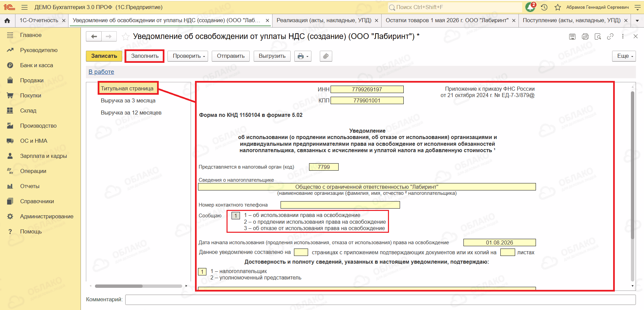Navigate back with left arrow
Image resolution: width=644 pixels, height=310 pixels.
(94, 36)
